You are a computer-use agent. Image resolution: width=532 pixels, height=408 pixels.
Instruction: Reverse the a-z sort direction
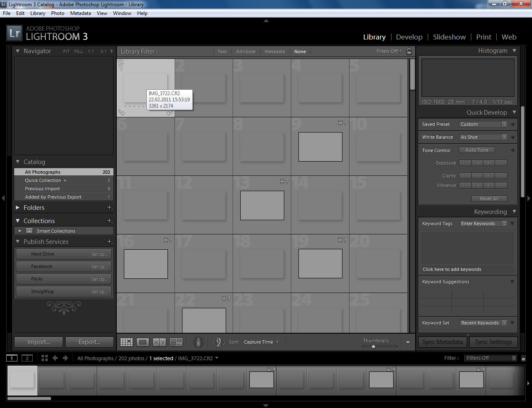click(219, 342)
